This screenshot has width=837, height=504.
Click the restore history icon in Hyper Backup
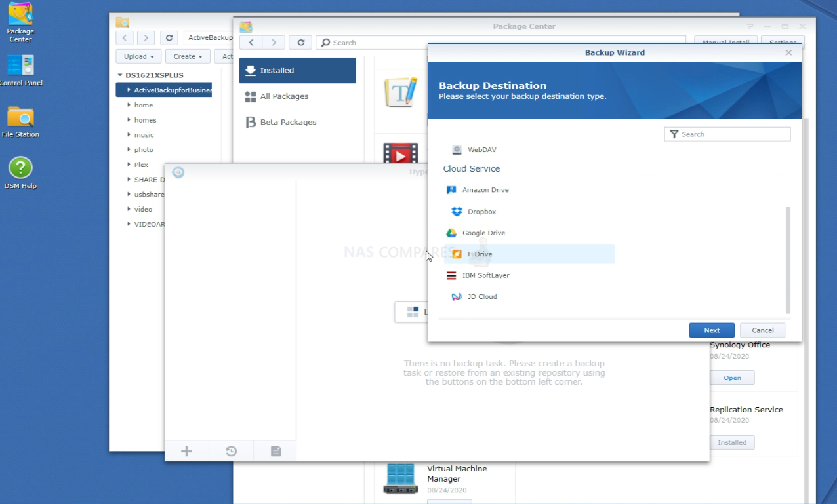click(x=231, y=451)
